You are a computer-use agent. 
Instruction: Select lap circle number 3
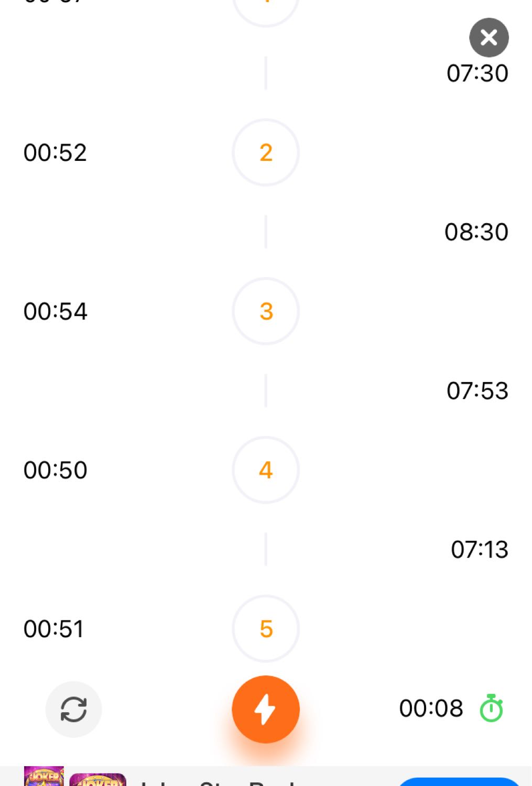click(266, 311)
